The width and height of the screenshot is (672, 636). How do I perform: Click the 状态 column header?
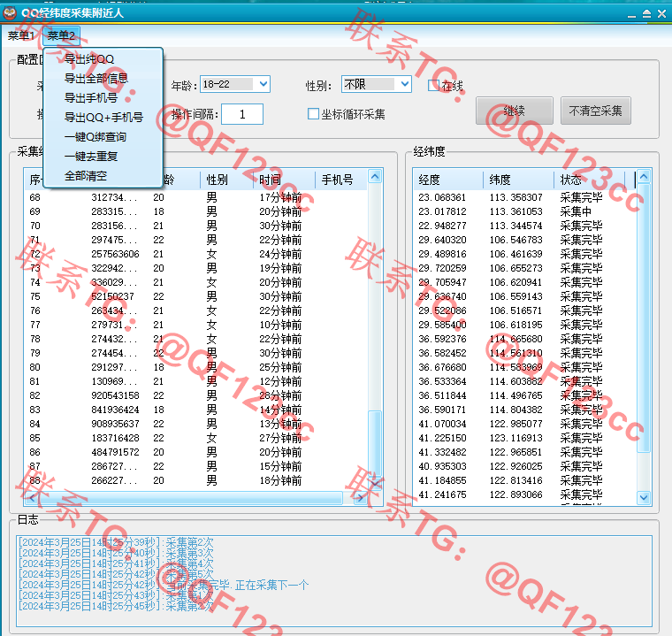pos(589,180)
